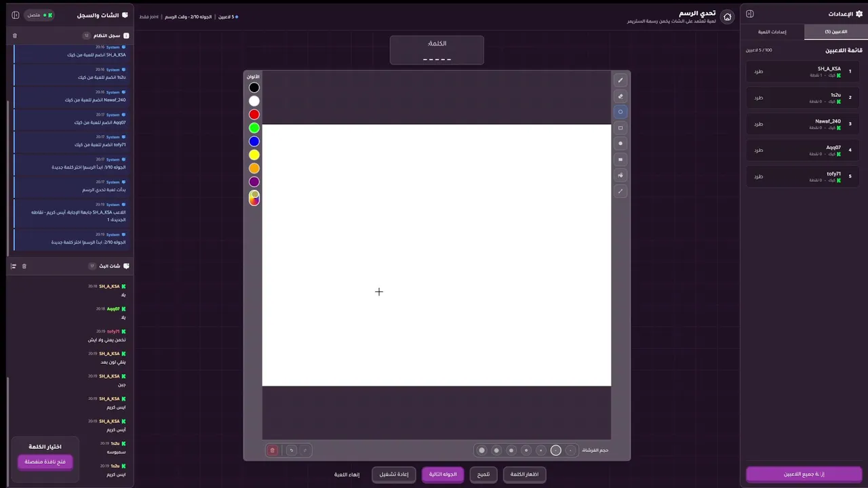Pick the green color swatch
This screenshot has width=868, height=488.
[x=254, y=128]
